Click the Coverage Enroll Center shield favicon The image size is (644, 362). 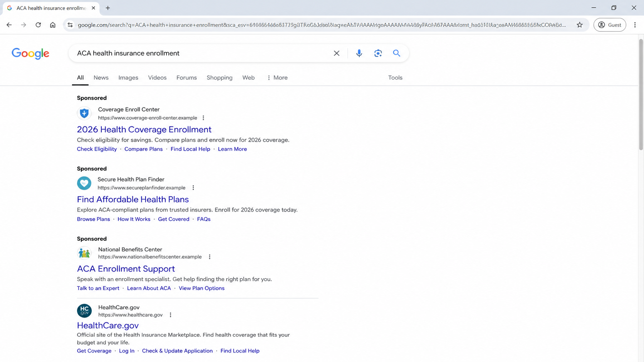pos(84,113)
